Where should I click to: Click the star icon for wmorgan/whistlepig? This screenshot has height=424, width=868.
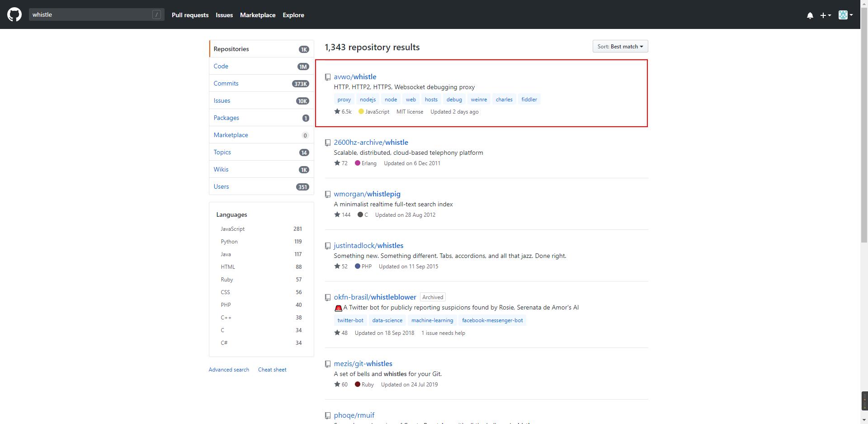click(337, 214)
